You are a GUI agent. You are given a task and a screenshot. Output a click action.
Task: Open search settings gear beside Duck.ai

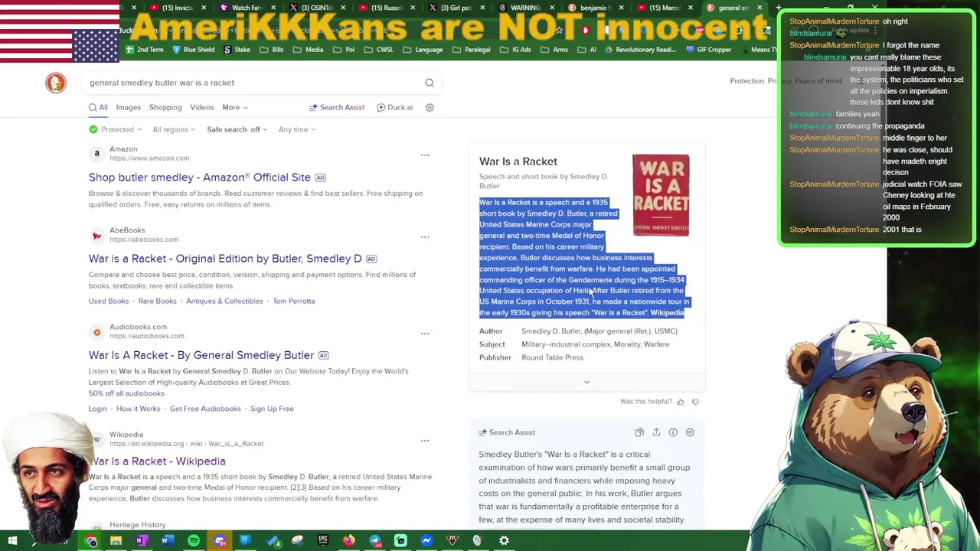coord(430,108)
